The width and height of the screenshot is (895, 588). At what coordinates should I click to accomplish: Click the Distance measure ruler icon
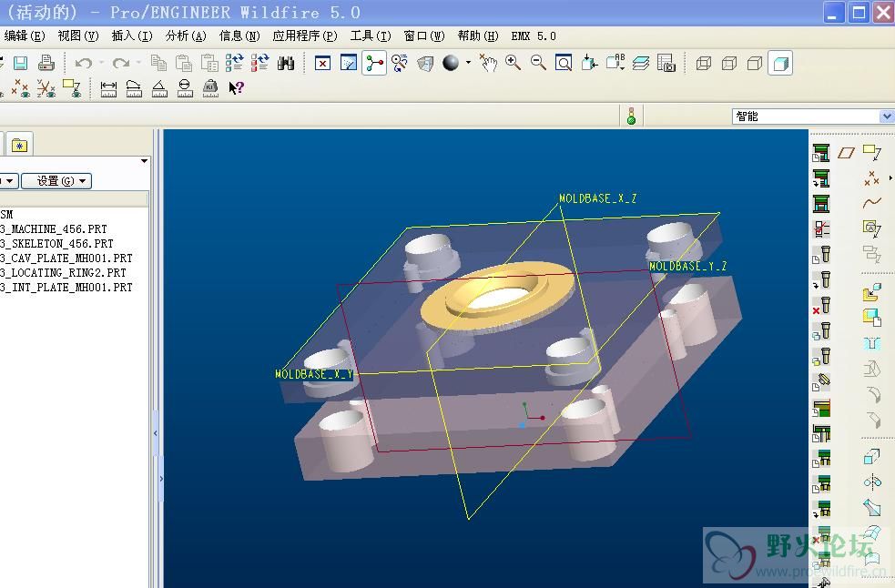108,88
